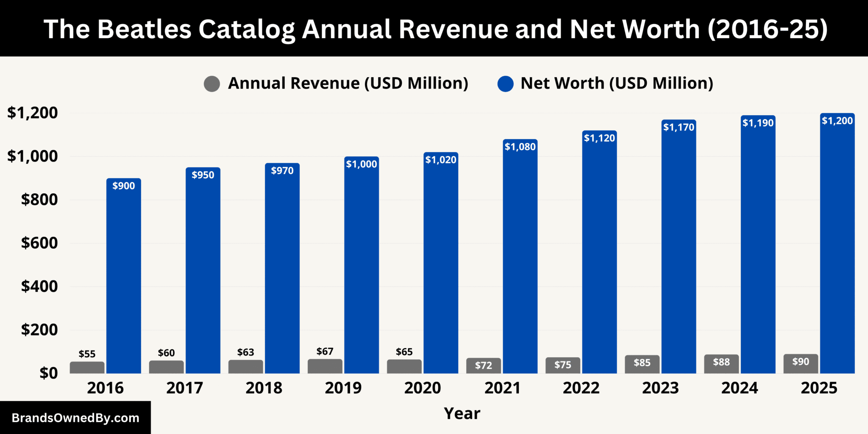Select the $600 y-axis tick label
The width and height of the screenshot is (868, 434).
coord(39,243)
